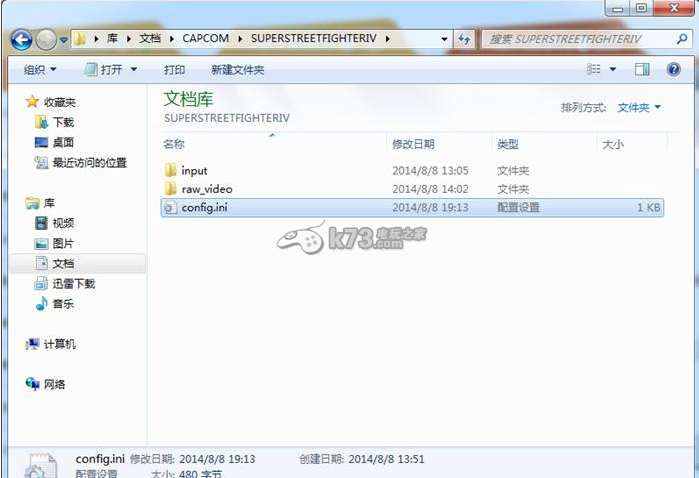Image resolution: width=699 pixels, height=478 pixels.
Task: Open 桌面 in the navigation pane
Action: coord(62,142)
